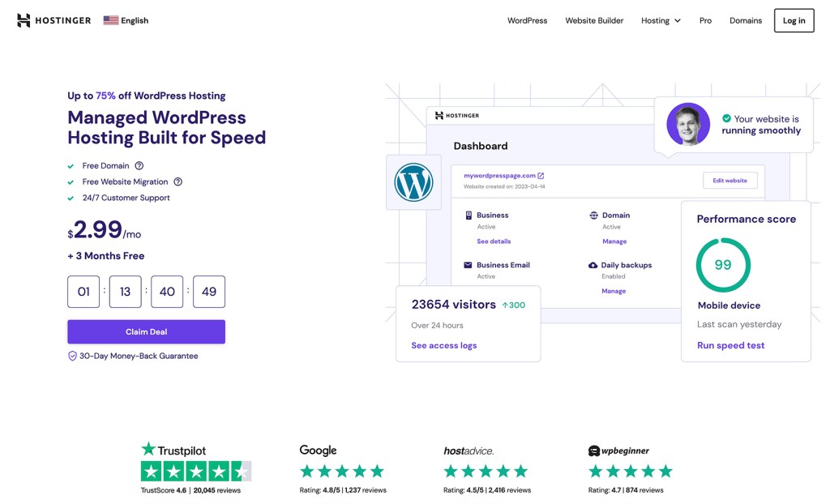This screenshot has height=504, width=830.
Task: Click the Domain globe icon
Action: tap(594, 216)
